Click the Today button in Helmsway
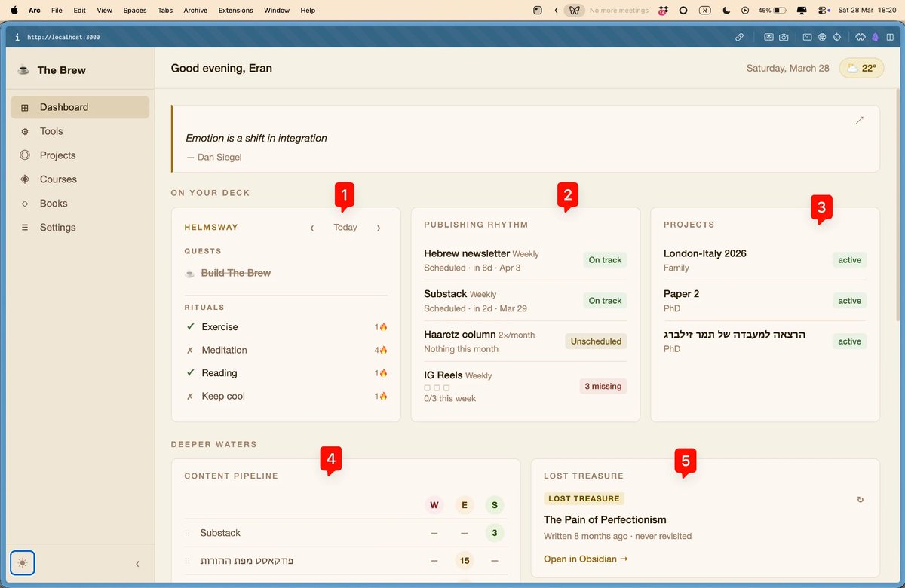The height and width of the screenshot is (588, 905). [x=345, y=228]
